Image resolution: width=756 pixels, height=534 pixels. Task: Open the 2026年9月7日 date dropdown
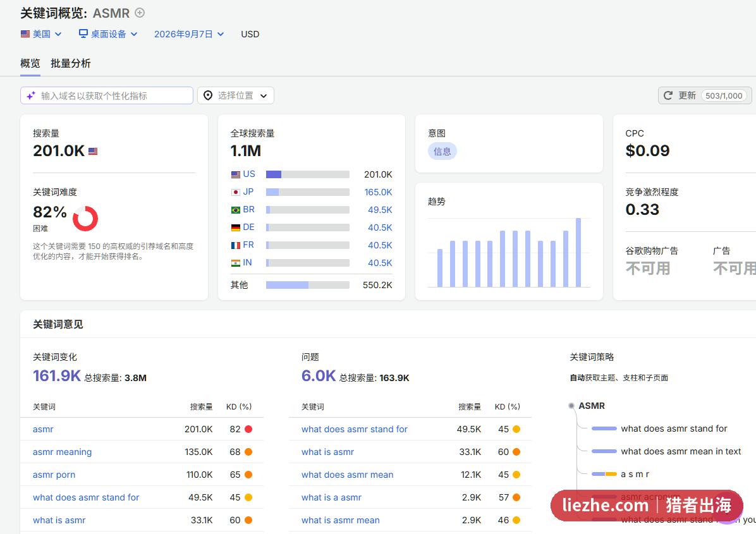[x=189, y=34]
